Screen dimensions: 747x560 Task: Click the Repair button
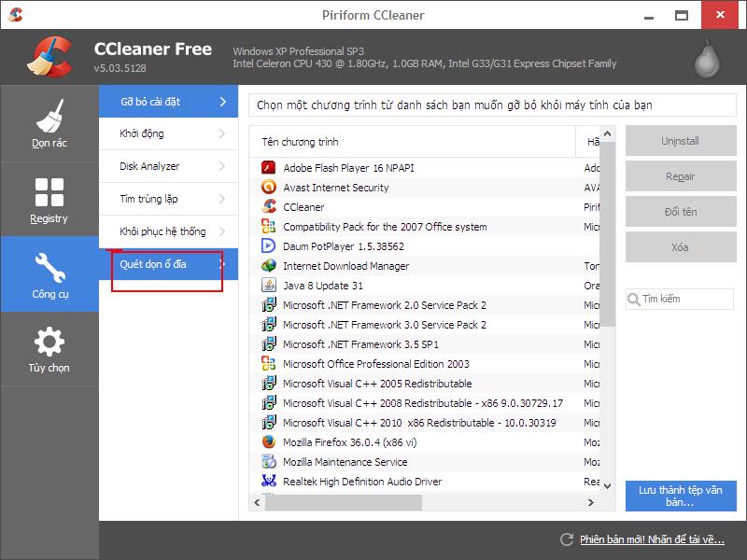coord(681,176)
